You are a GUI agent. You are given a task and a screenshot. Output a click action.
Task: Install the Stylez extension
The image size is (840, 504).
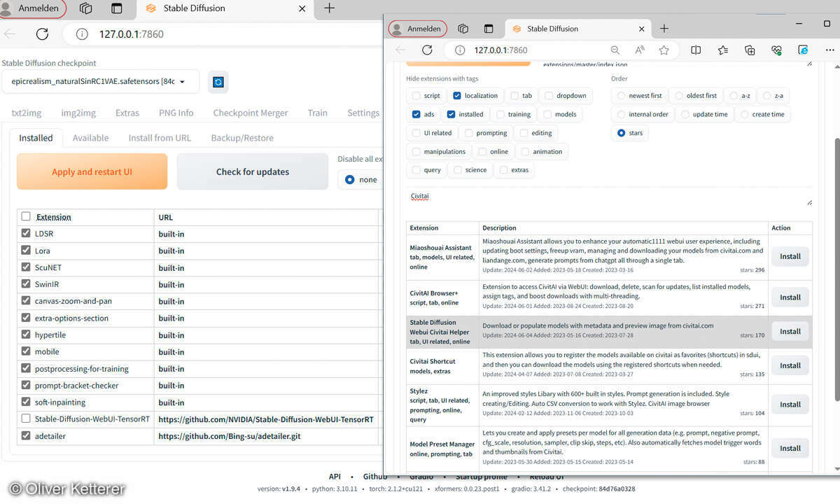point(790,405)
